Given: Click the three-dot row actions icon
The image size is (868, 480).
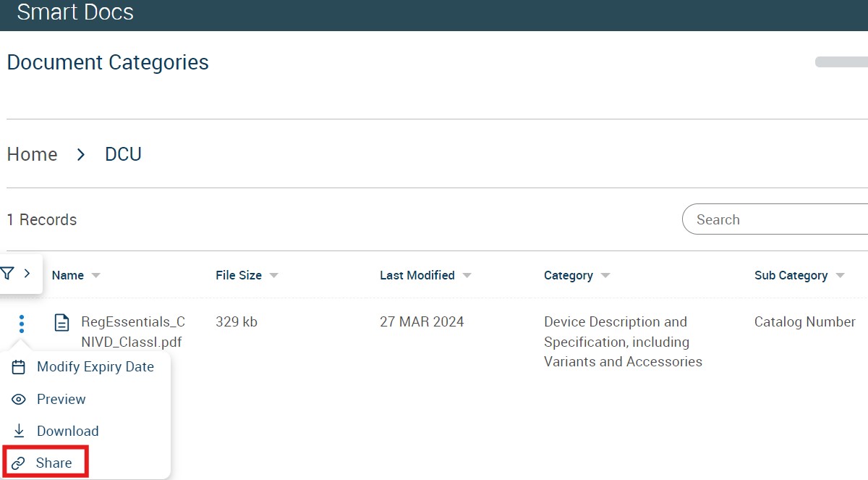Looking at the screenshot, I should point(22,323).
